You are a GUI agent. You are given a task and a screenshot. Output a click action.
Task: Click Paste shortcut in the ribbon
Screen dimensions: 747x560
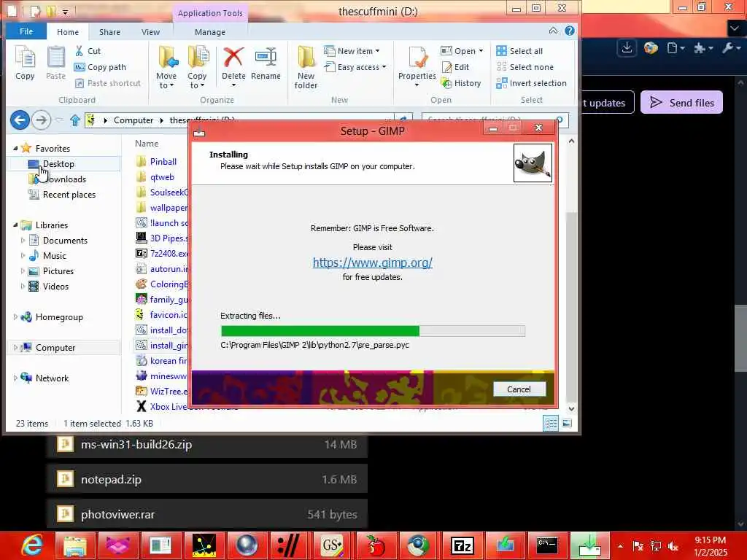108,83
